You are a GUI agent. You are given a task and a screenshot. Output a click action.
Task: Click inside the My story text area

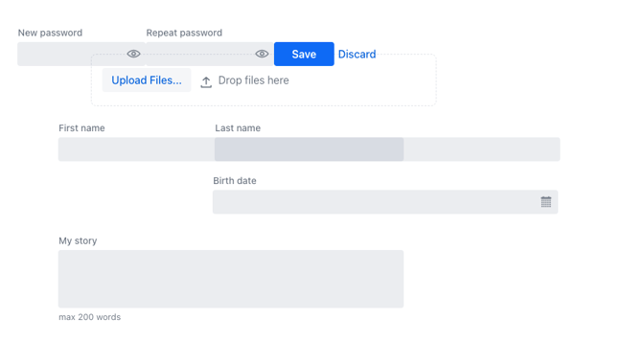point(231,279)
